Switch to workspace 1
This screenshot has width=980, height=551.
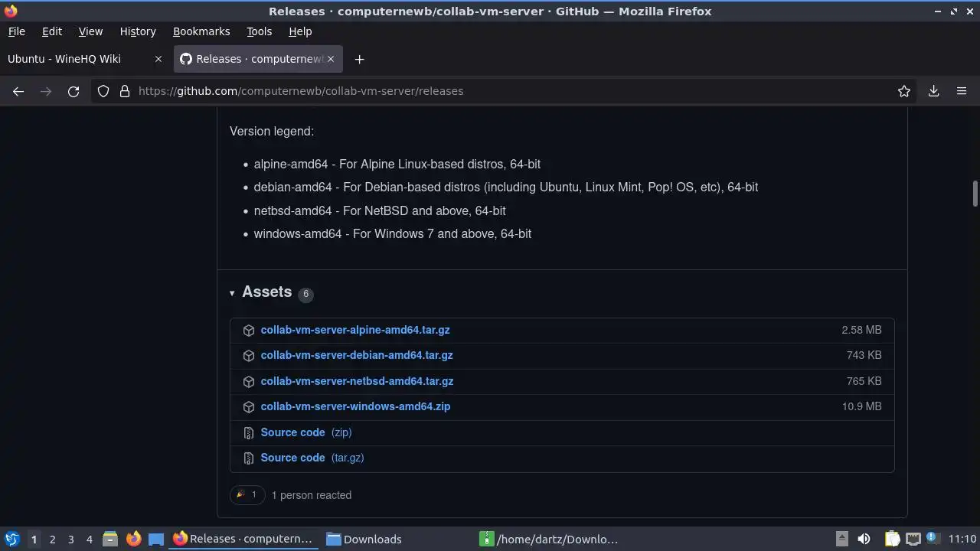click(34, 539)
